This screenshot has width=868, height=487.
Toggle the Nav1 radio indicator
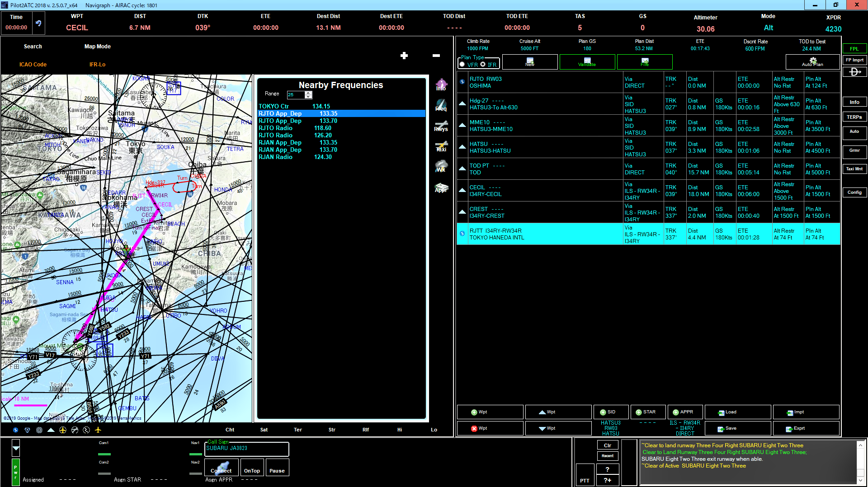[x=196, y=454]
